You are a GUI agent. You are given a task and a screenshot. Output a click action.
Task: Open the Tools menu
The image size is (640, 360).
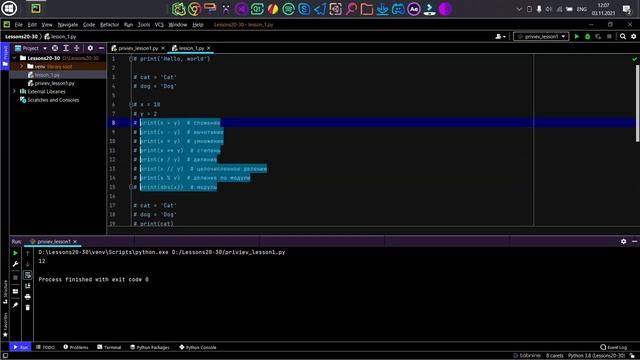click(x=144, y=25)
